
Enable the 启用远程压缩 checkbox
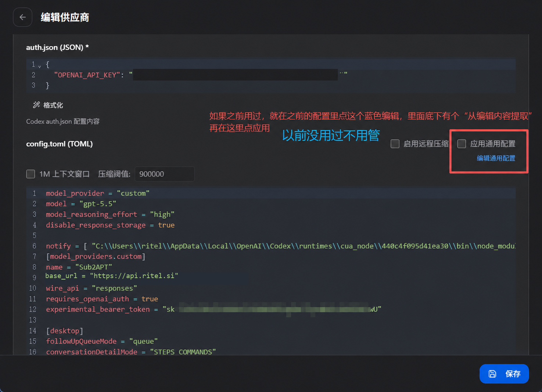[x=395, y=144]
